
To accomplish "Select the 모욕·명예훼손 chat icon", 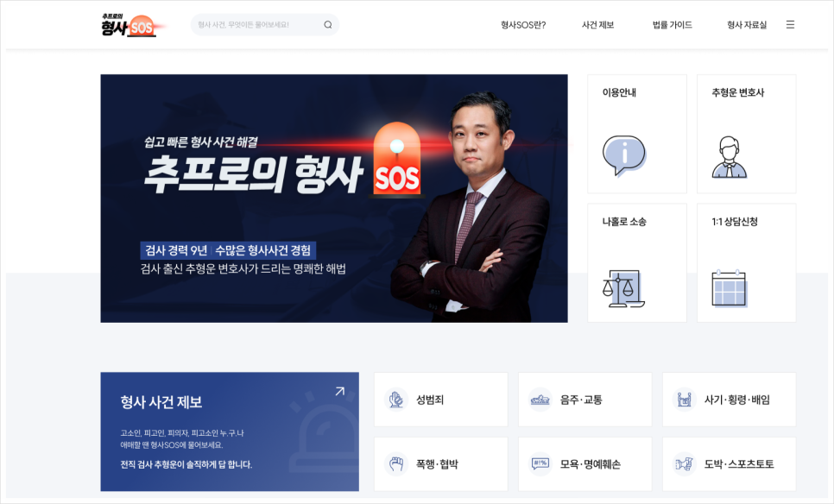I will coord(540,463).
